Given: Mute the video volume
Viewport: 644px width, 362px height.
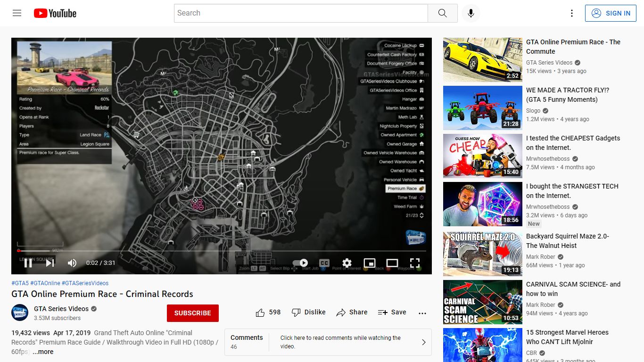Looking at the screenshot, I should pyautogui.click(x=72, y=263).
